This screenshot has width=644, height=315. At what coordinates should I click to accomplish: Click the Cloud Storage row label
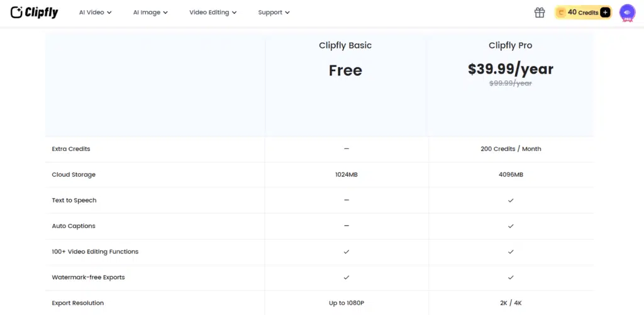[x=74, y=175]
